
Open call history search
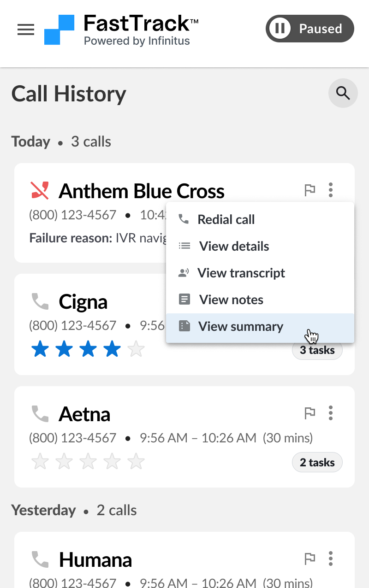(x=343, y=94)
